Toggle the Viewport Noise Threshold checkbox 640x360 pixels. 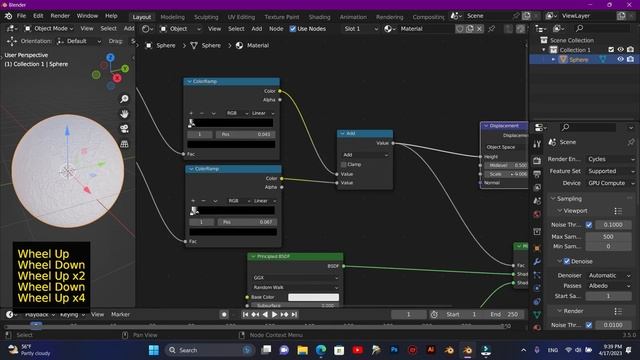pyautogui.click(x=589, y=225)
